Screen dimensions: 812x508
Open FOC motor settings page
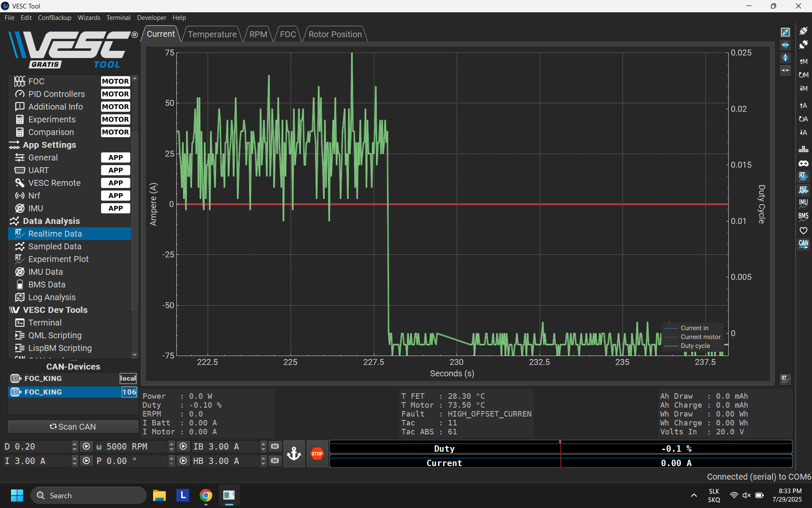coord(70,81)
